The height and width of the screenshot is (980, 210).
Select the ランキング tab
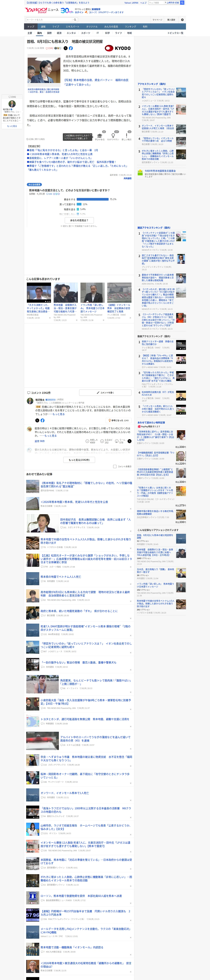click(130, 27)
